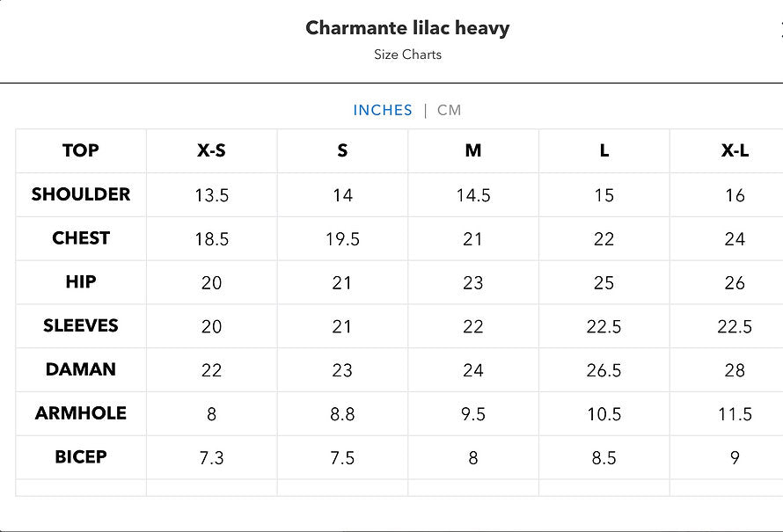Select the DAMAN row label
The height and width of the screenshot is (532, 783).
click(x=81, y=369)
